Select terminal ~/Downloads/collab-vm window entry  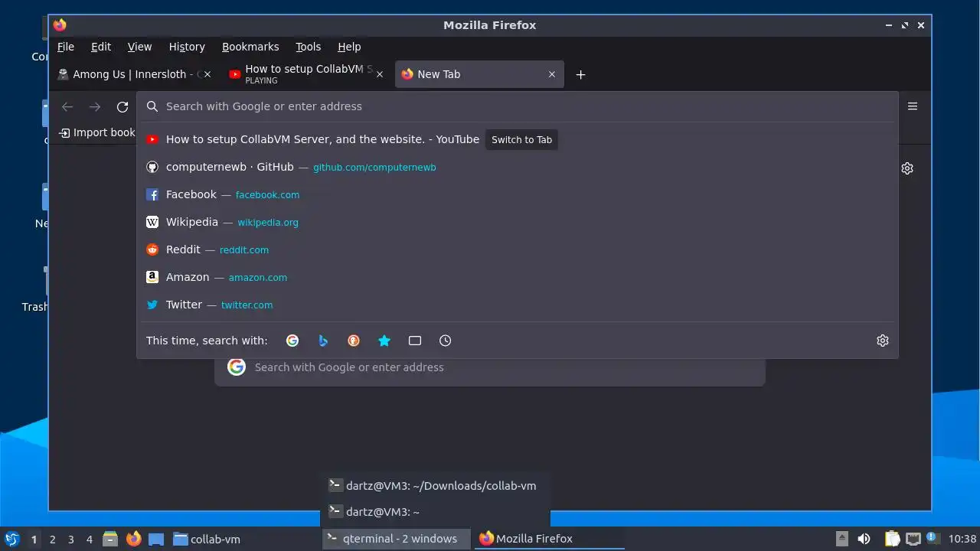tap(435, 485)
